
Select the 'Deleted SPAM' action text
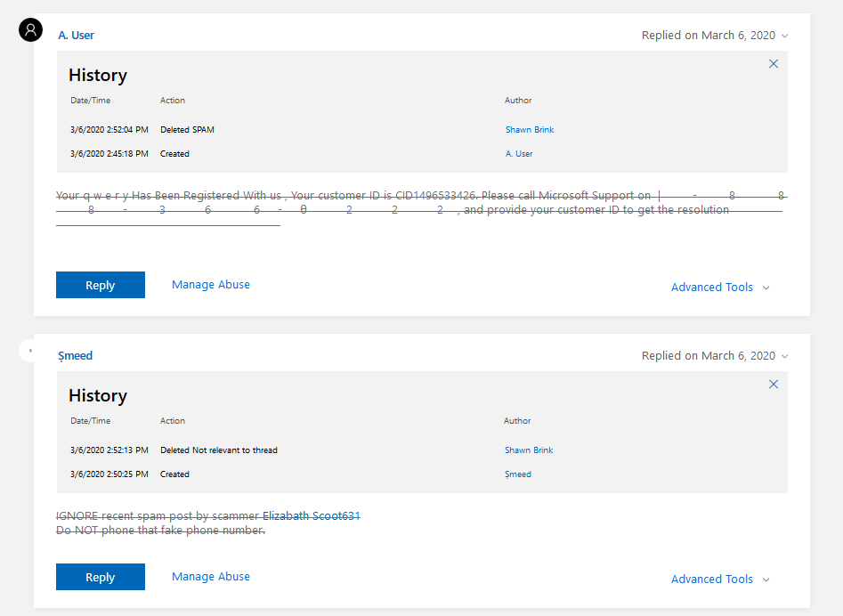(187, 130)
